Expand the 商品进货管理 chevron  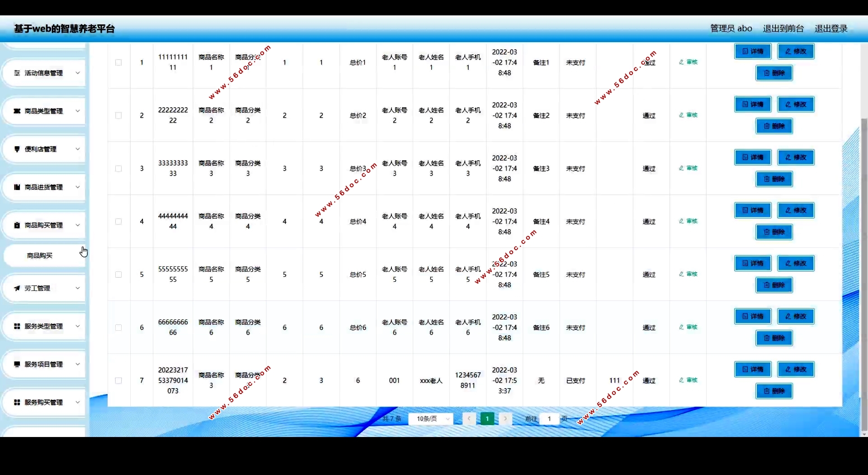[77, 187]
